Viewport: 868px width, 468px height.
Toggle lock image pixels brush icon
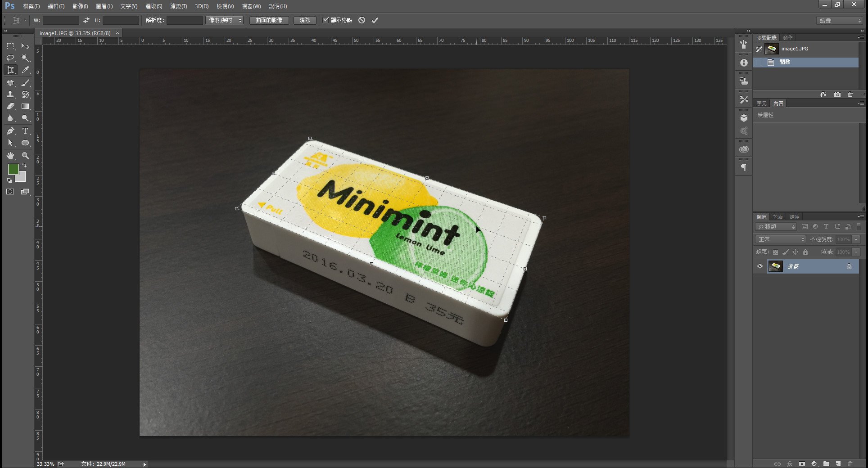pos(786,252)
